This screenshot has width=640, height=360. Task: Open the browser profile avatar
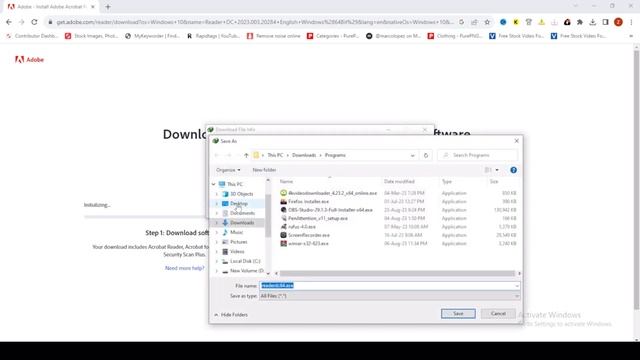pos(618,22)
